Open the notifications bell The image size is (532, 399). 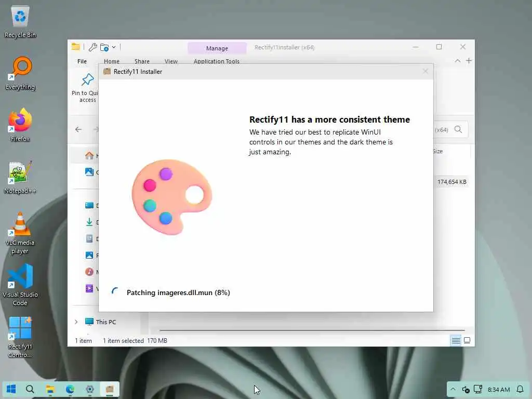520,389
